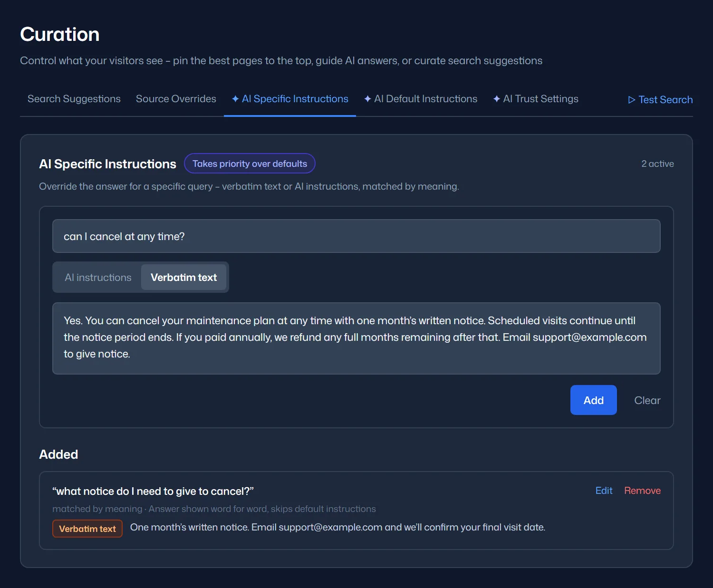Click the sparkle icon on AI Default Instructions
This screenshot has width=713, height=588.
367,99
